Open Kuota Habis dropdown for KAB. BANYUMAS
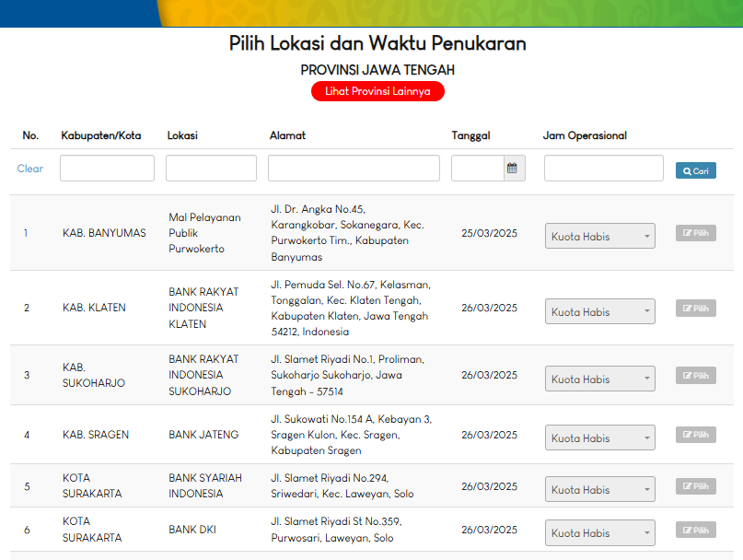 tap(600, 236)
